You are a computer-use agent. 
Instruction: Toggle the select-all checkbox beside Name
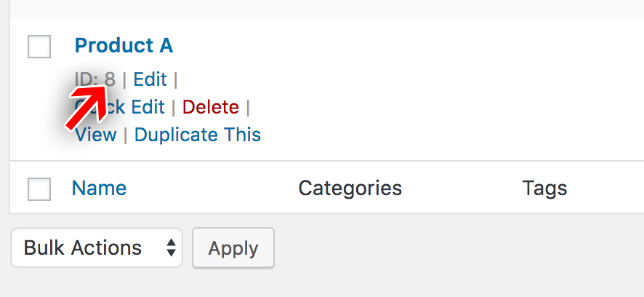click(x=39, y=189)
